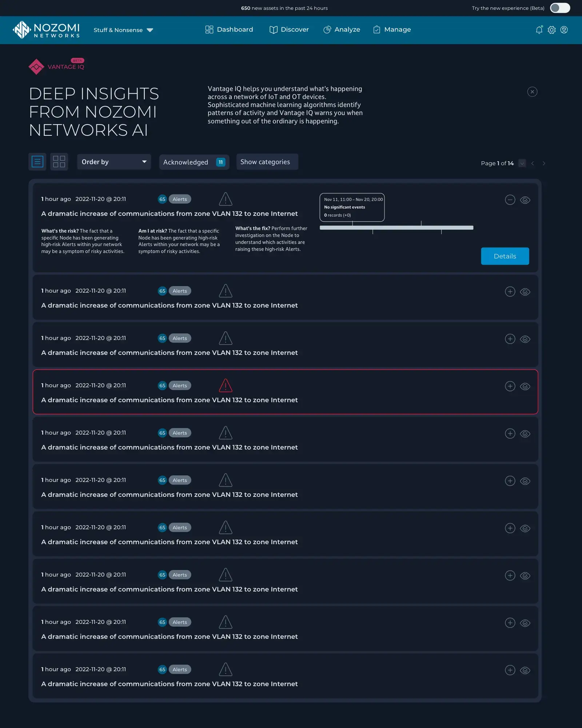
Task: Click the Vantage IQ diamond logo
Action: [x=36, y=67]
